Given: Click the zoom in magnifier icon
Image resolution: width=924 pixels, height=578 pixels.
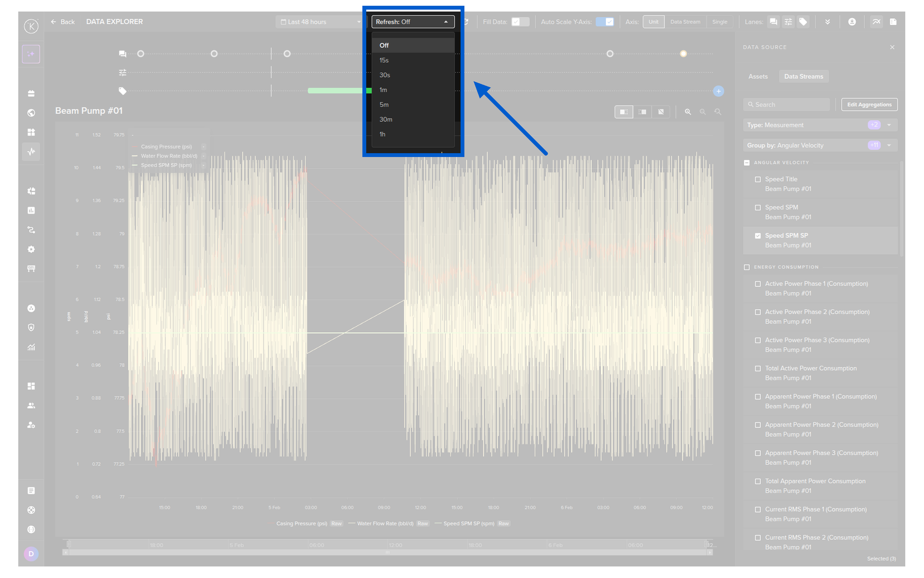Looking at the screenshot, I should coord(688,112).
